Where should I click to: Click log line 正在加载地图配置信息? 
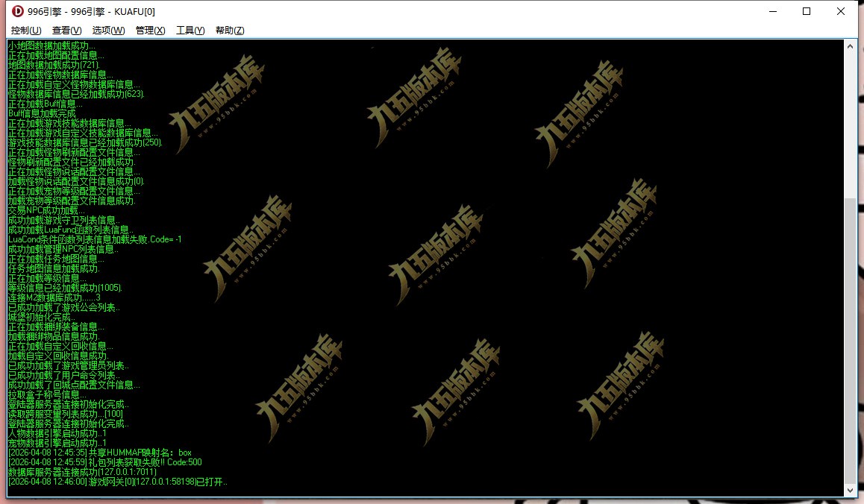(x=56, y=56)
